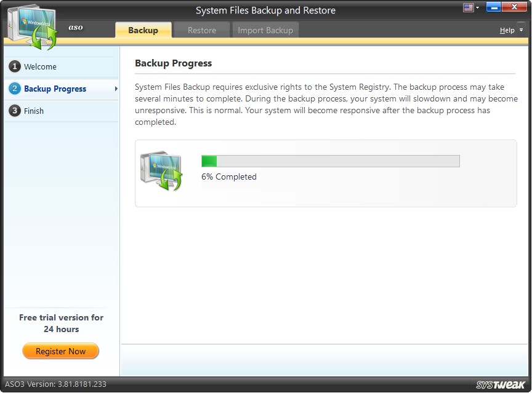Click step 3 Finish numbered icon
This screenshot has height=393, width=532.
click(14, 111)
